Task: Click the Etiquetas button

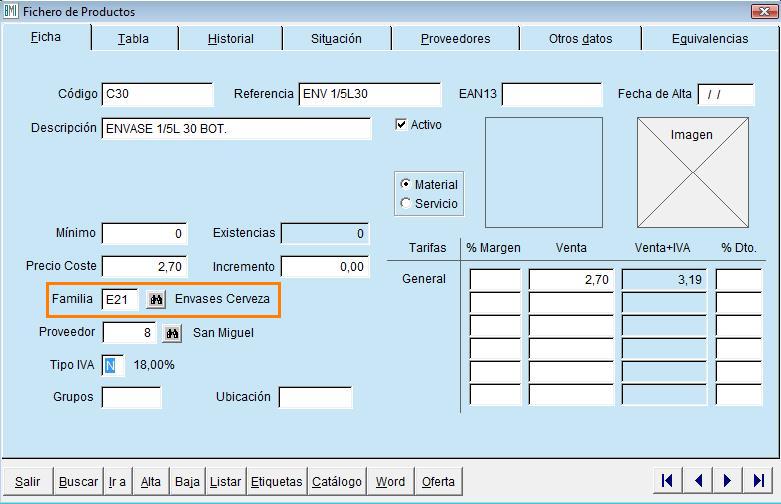Action: (276, 482)
